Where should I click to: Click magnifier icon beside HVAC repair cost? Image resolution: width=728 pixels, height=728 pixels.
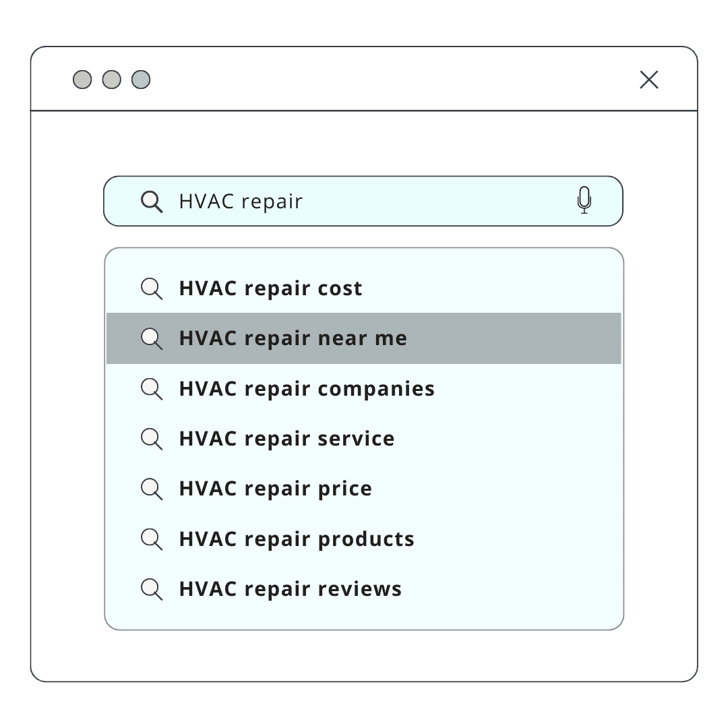coord(152,289)
